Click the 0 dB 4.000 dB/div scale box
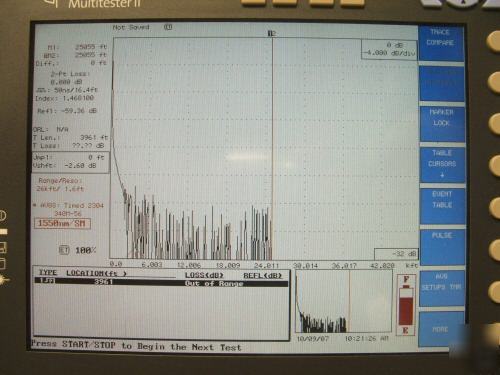Screen dimensions: 500x375 click(389, 49)
